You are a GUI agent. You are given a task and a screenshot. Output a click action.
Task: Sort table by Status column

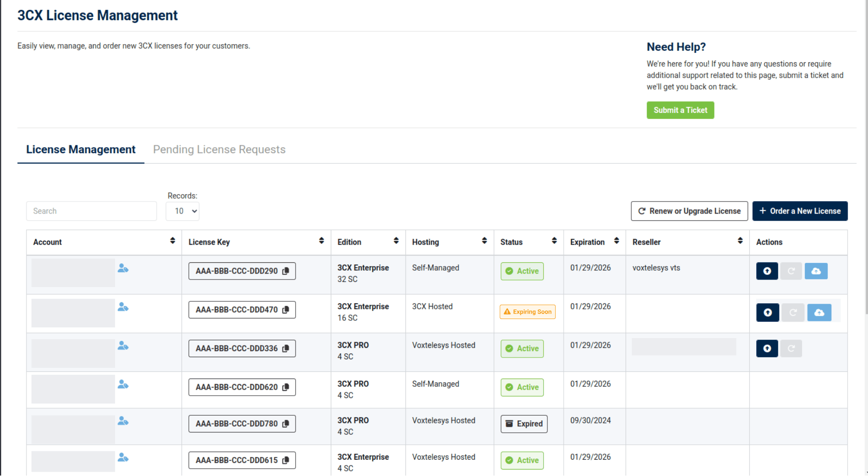[x=554, y=241]
